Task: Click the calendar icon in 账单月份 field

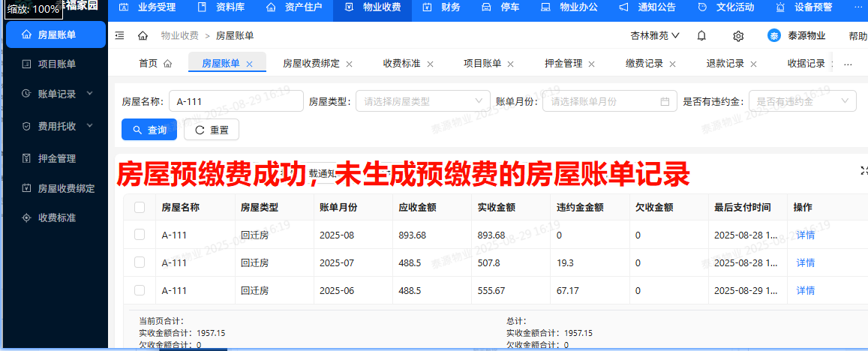Action: (x=665, y=101)
